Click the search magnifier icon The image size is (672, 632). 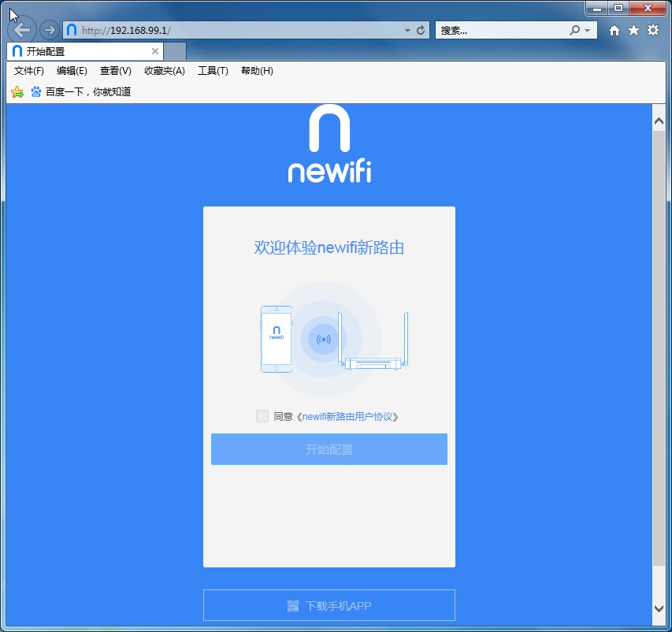(x=575, y=30)
